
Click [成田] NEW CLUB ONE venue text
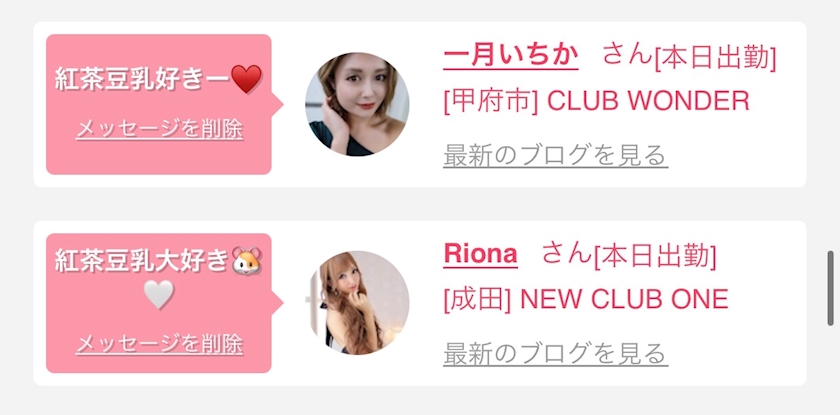click(x=586, y=299)
